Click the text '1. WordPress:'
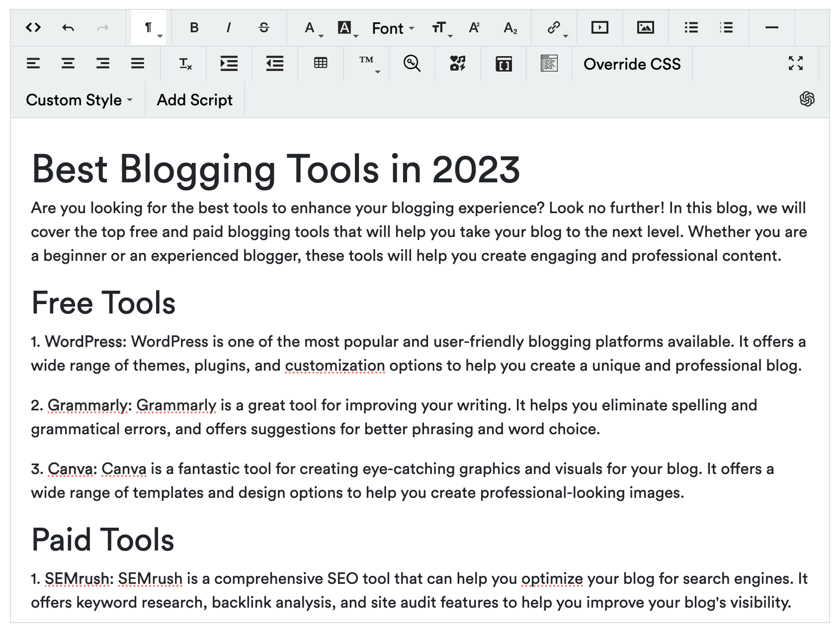This screenshot has height=632, width=840. (x=79, y=342)
